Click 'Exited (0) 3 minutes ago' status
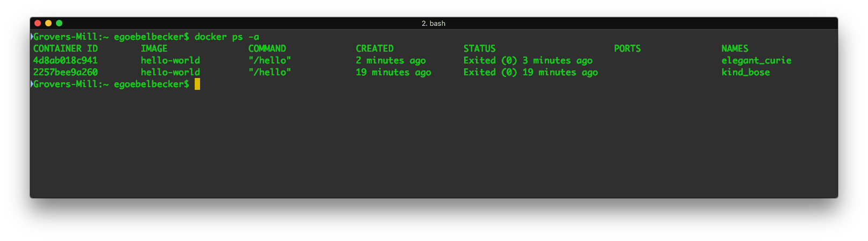 tap(528, 60)
